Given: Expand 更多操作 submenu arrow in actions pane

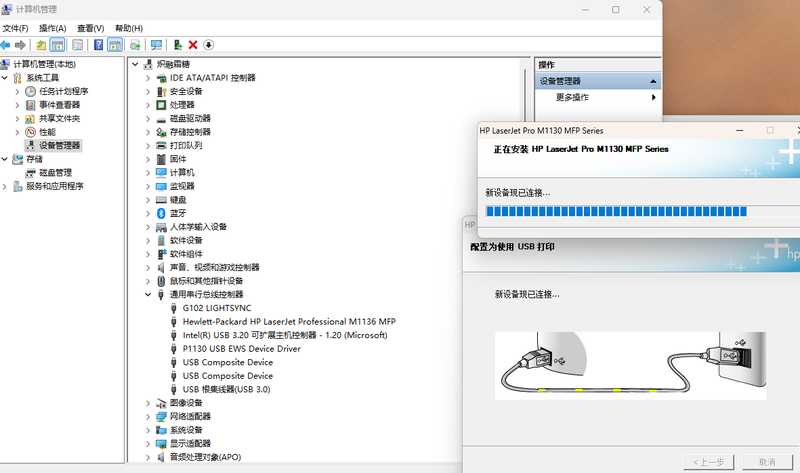Looking at the screenshot, I should point(653,97).
